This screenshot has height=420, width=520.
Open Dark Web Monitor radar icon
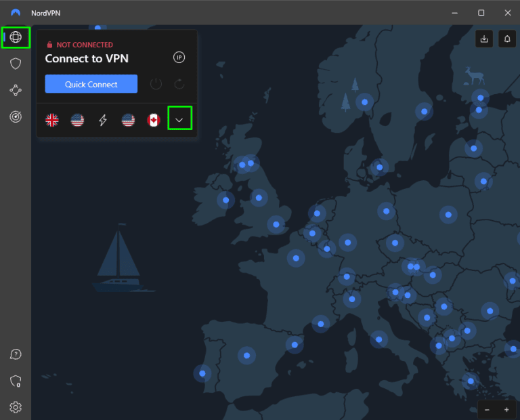[16, 117]
